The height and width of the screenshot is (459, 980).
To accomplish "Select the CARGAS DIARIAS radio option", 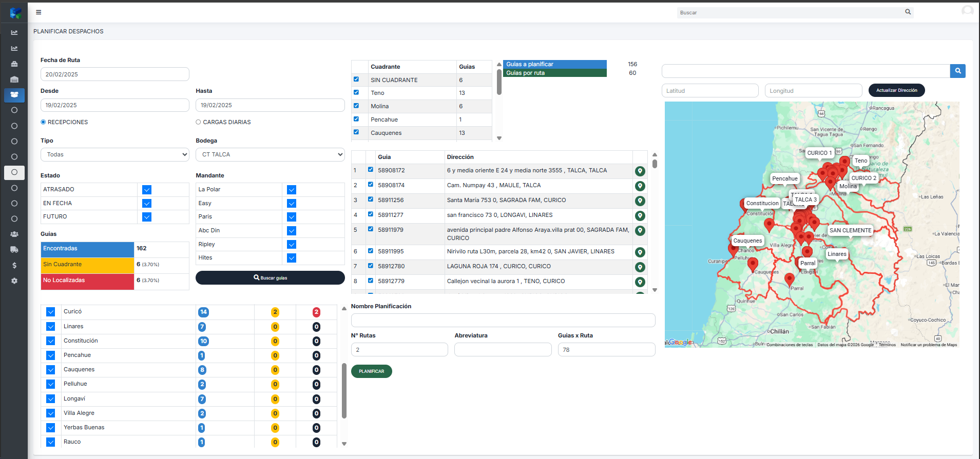I will (x=198, y=122).
